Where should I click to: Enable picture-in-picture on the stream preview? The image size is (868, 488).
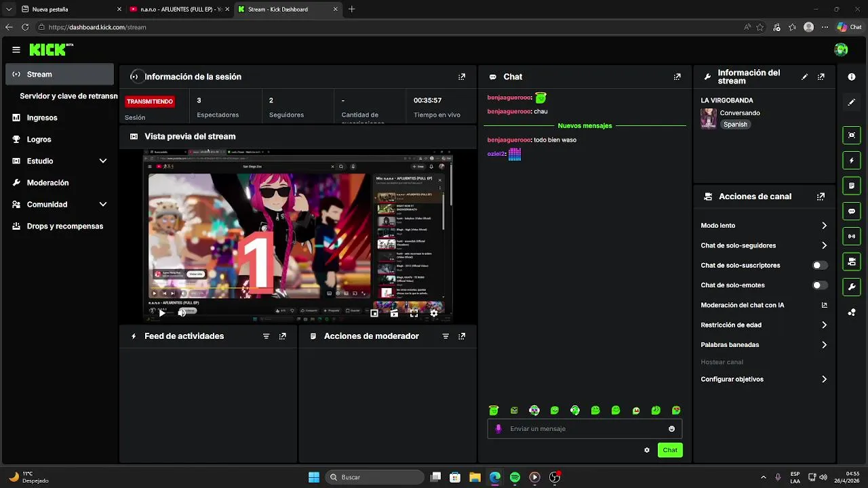pyautogui.click(x=374, y=313)
